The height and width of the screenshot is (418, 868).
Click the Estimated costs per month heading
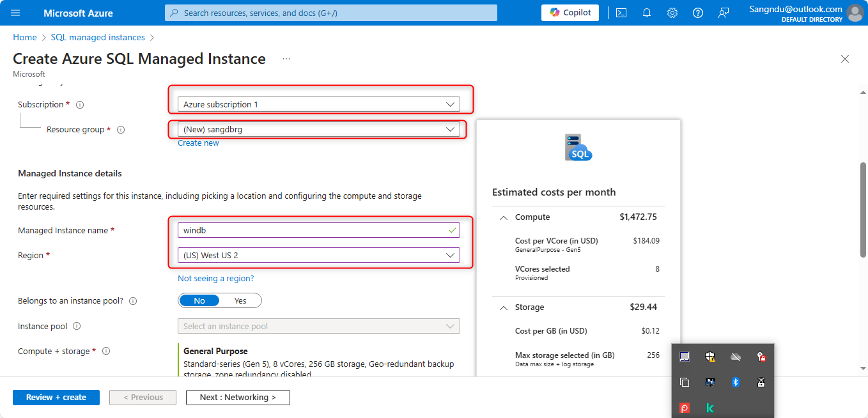click(554, 192)
